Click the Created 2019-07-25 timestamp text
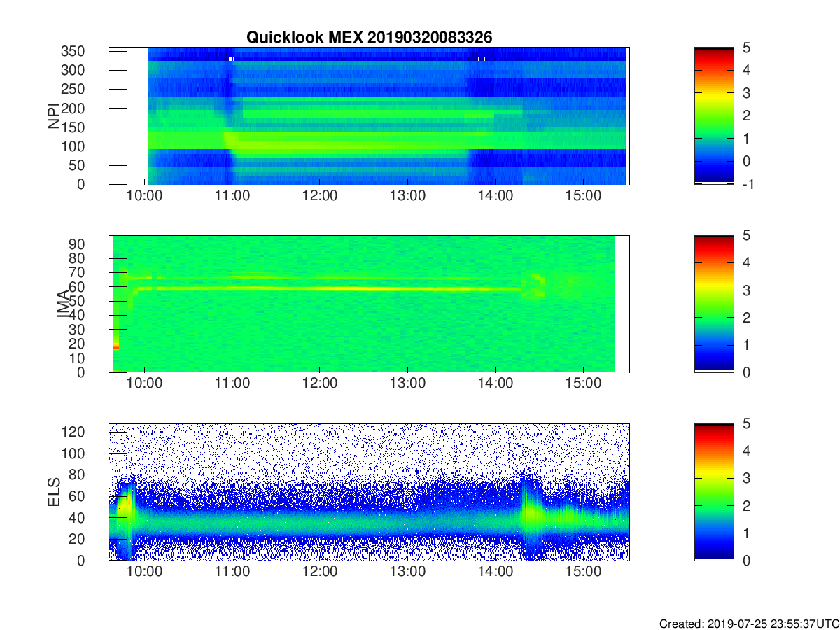 [748, 624]
